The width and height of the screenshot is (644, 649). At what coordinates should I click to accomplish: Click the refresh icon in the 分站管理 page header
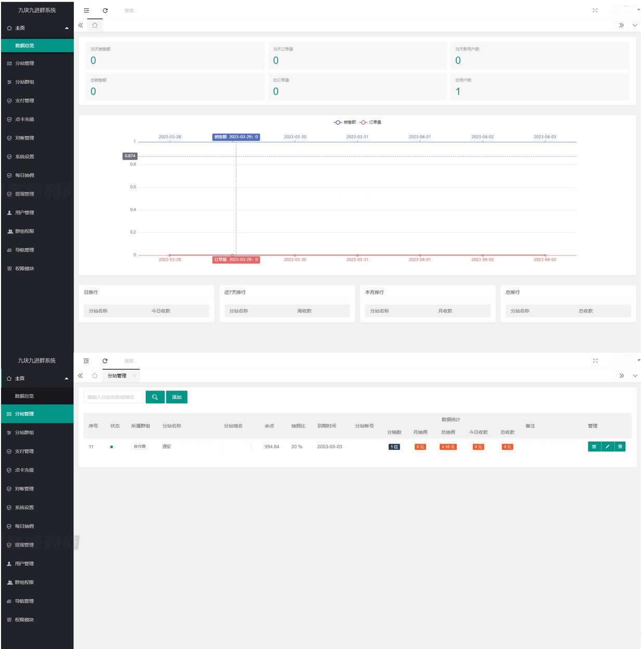point(105,361)
